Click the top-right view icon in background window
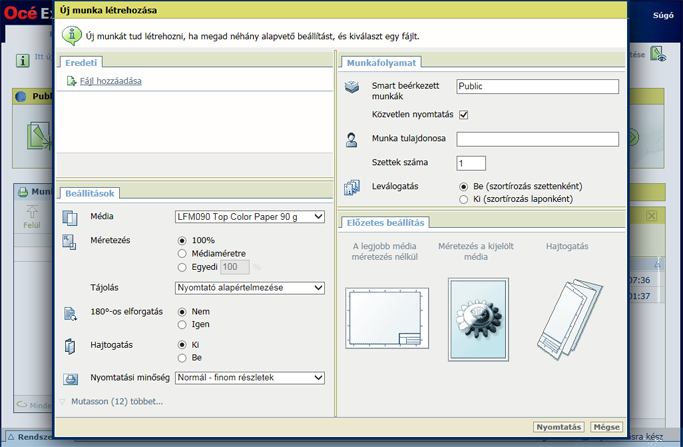Viewport: 683px width, 447px height. (x=658, y=54)
